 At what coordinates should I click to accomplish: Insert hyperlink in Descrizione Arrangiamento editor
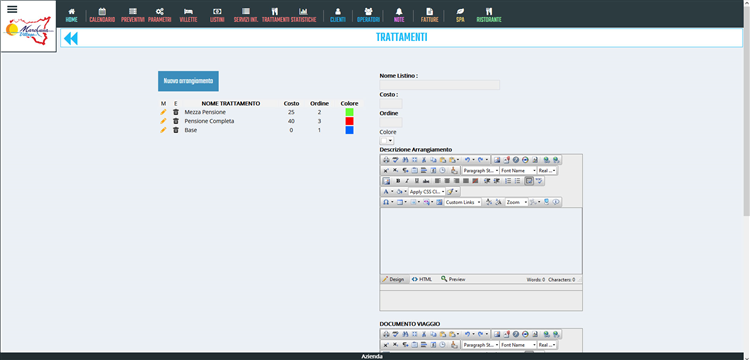(546, 160)
